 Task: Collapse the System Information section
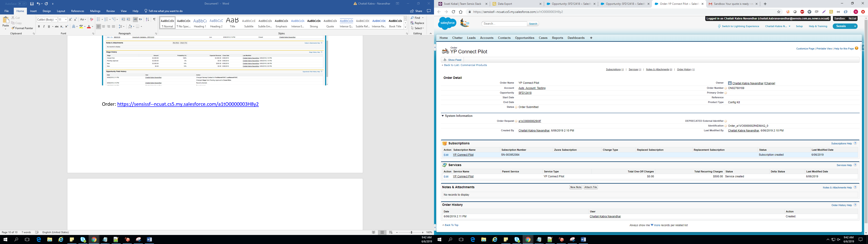[443, 116]
